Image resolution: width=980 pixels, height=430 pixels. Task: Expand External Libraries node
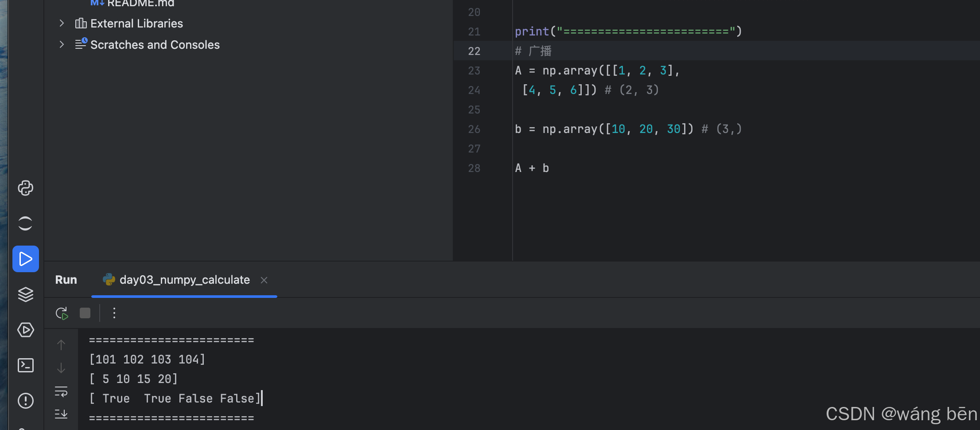62,23
